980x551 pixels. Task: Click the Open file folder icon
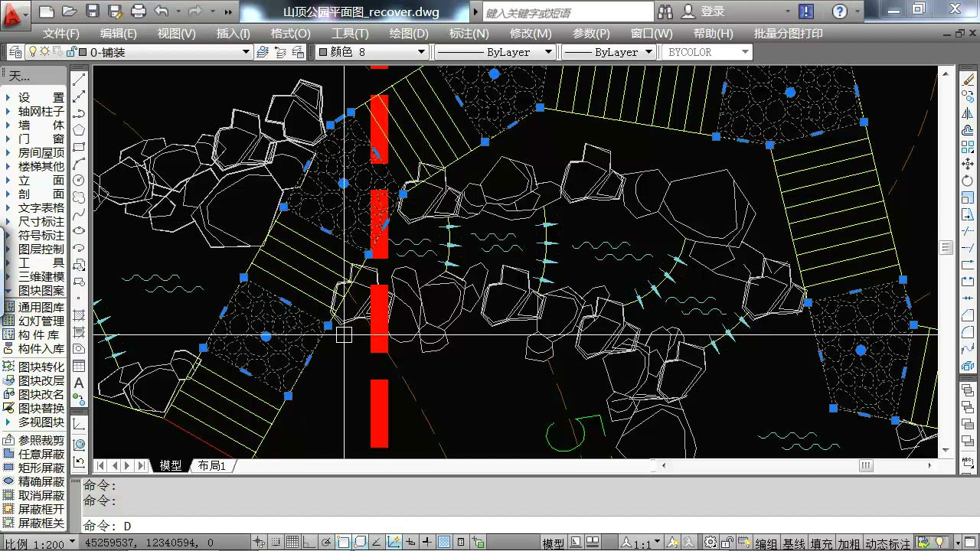tap(70, 11)
